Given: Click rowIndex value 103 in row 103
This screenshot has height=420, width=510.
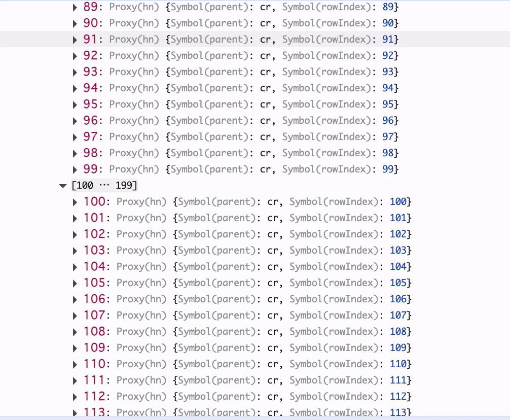Looking at the screenshot, I should tap(398, 251).
